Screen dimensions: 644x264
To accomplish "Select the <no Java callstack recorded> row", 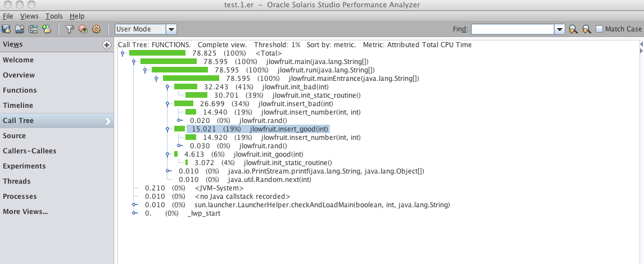I will [x=217, y=196].
